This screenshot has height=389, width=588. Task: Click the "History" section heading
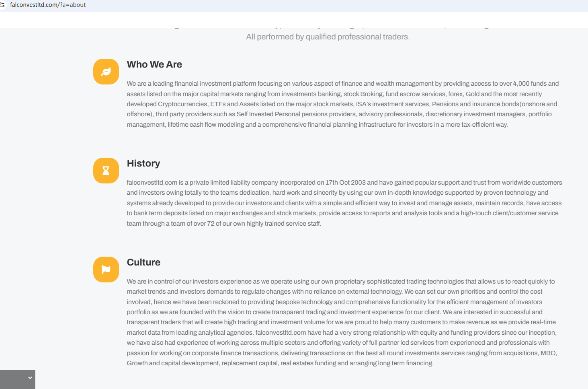click(x=143, y=163)
